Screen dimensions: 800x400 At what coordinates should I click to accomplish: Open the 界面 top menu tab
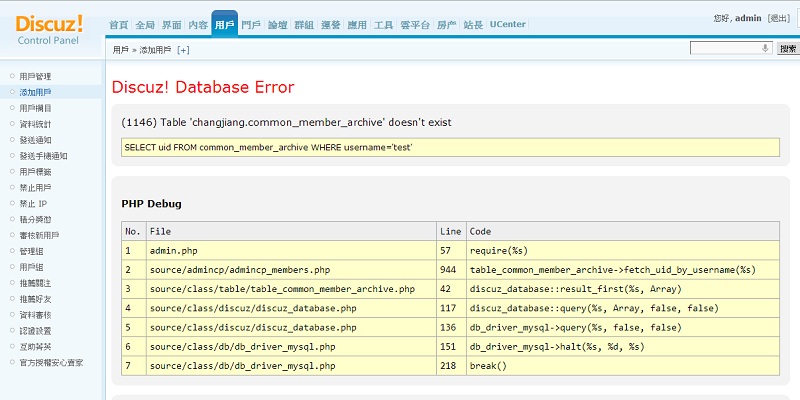click(x=171, y=25)
